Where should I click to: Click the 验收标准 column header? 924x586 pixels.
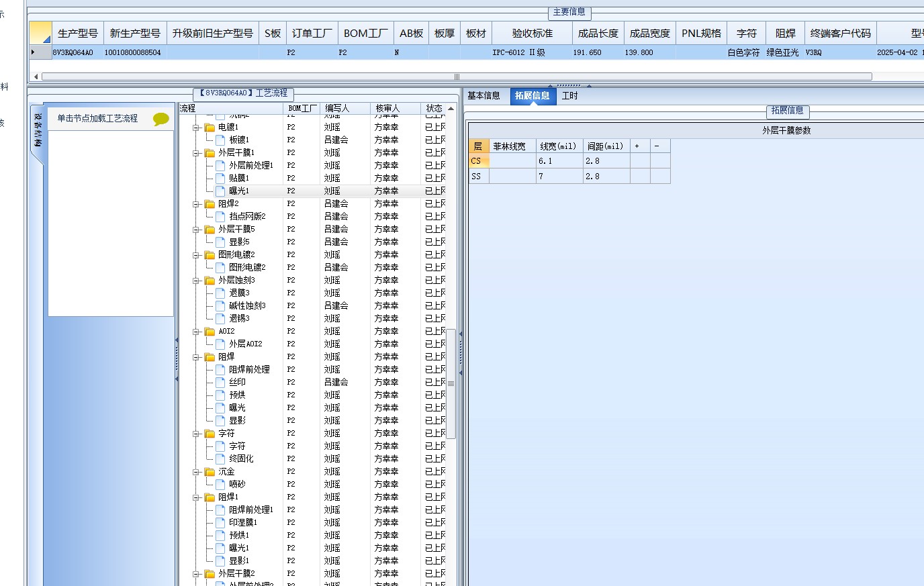[x=533, y=33]
